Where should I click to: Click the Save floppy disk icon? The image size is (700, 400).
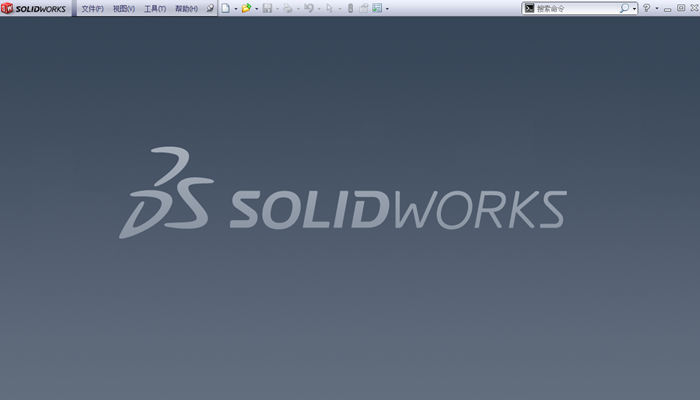[267, 8]
